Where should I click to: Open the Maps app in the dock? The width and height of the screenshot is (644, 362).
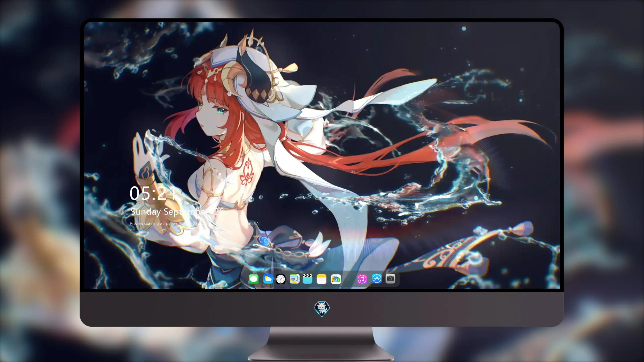(x=294, y=279)
